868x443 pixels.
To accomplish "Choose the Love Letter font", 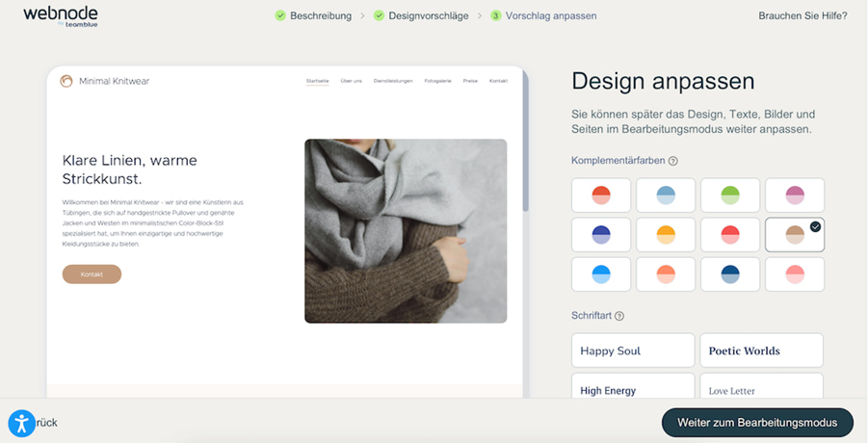I will click(761, 386).
